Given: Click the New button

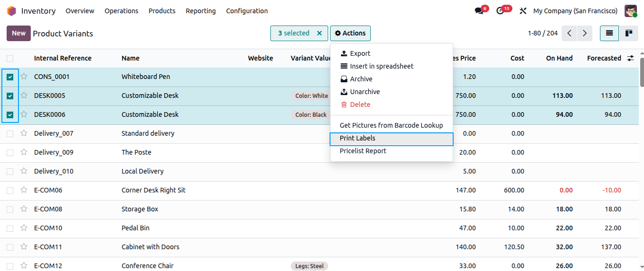Looking at the screenshot, I should coord(18,33).
